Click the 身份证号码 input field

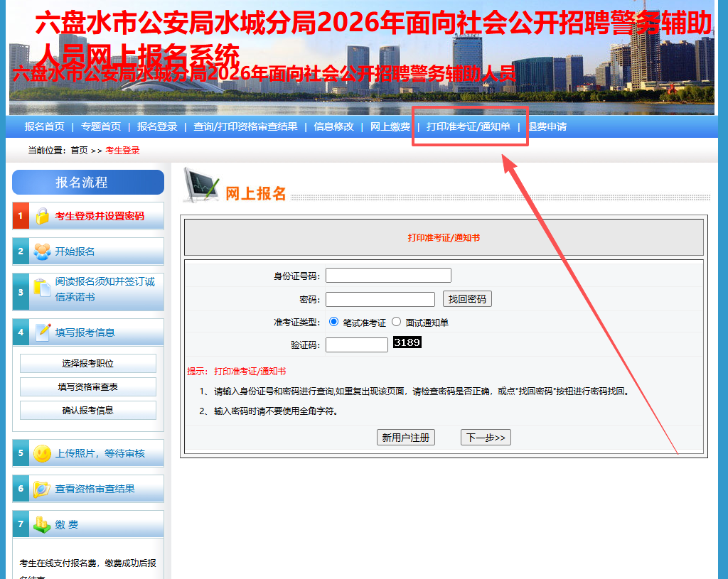[x=388, y=276]
